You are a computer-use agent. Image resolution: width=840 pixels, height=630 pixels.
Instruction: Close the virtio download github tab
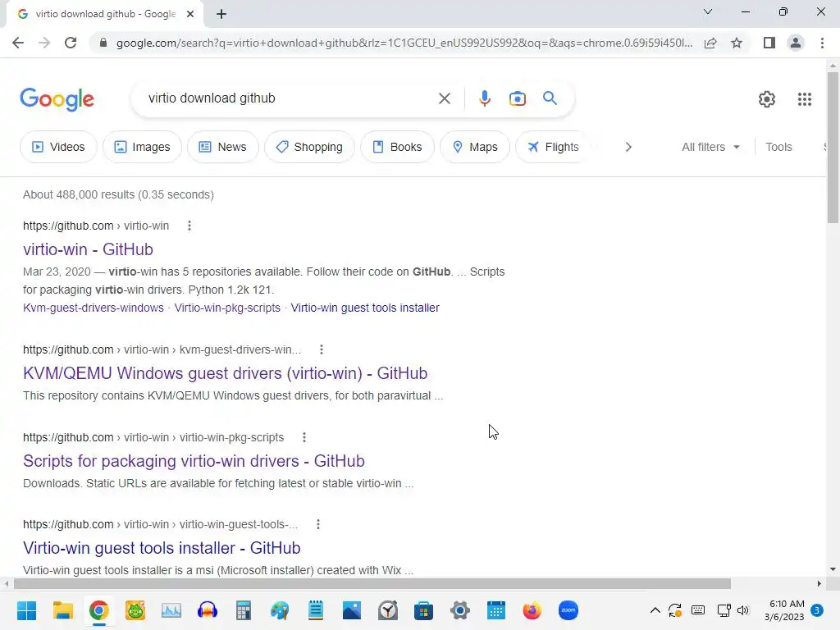[x=190, y=14]
